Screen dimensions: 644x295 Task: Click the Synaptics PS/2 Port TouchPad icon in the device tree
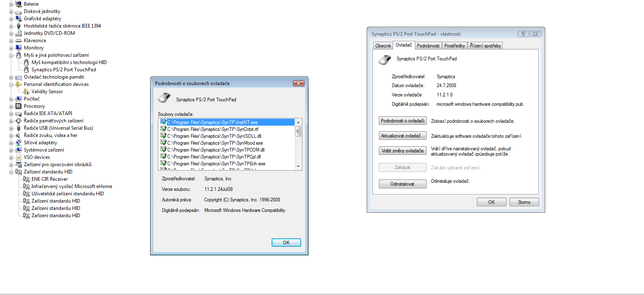26,70
